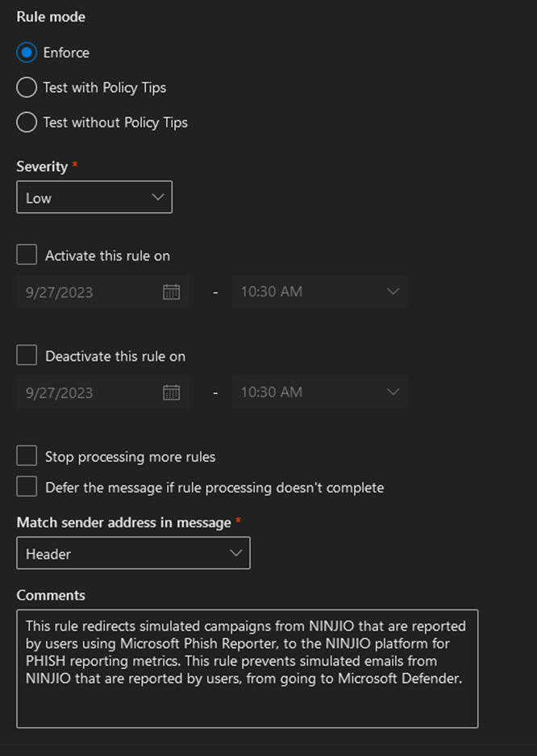Click the 'Severity' field label
The image size is (537, 756).
[42, 167]
